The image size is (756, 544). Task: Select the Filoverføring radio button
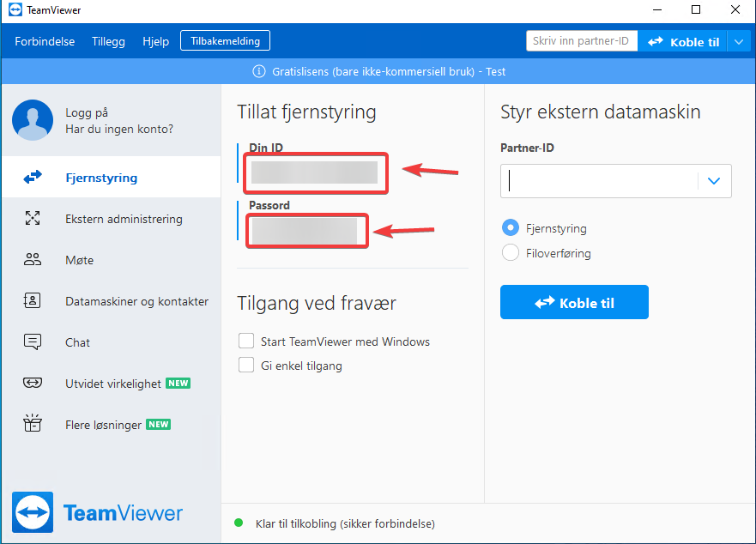(x=510, y=252)
